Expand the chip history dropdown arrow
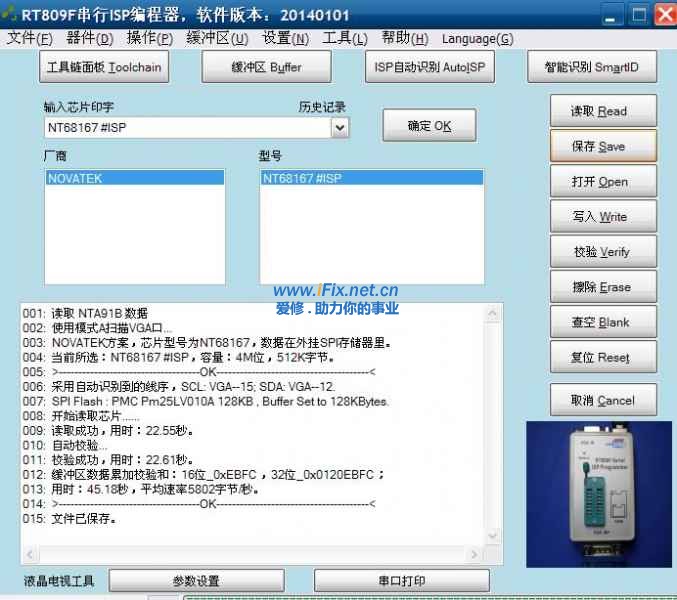677x600 pixels. 339,128
